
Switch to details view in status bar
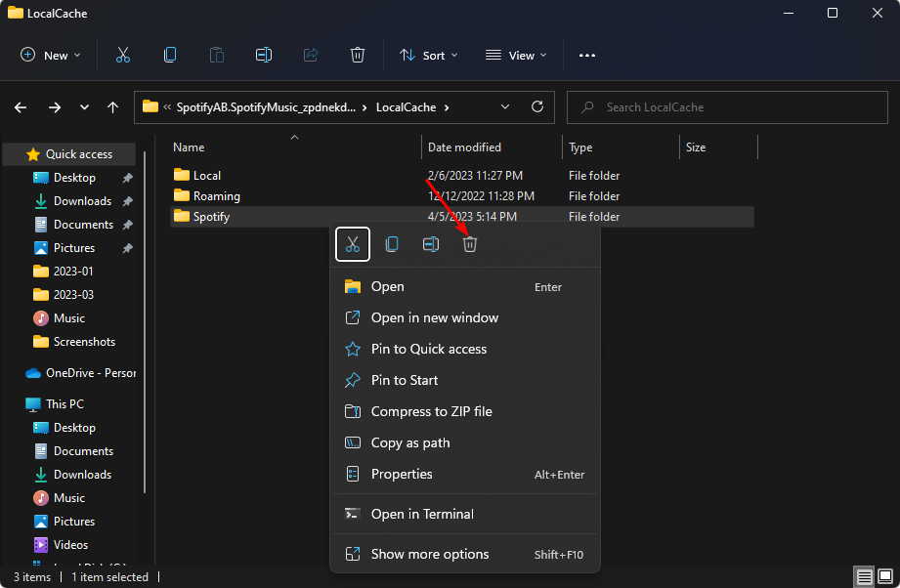click(x=865, y=577)
